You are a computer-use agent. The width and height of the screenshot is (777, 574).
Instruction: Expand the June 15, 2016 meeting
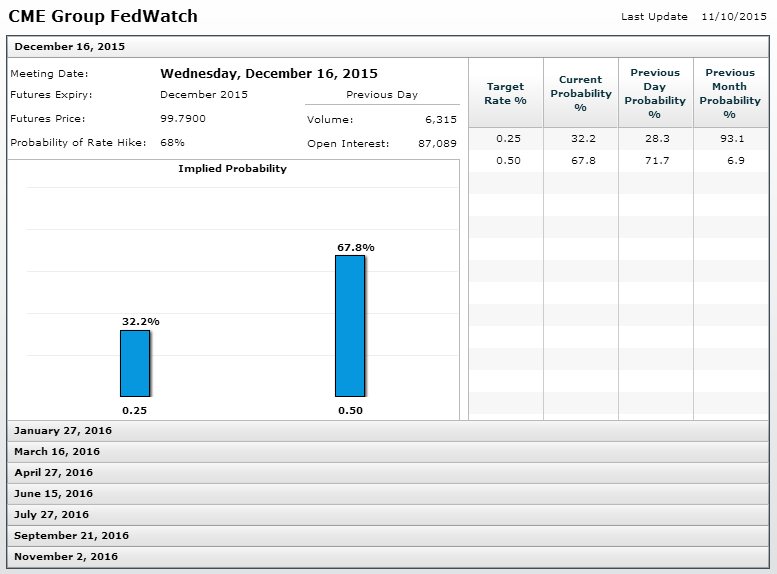(388, 494)
